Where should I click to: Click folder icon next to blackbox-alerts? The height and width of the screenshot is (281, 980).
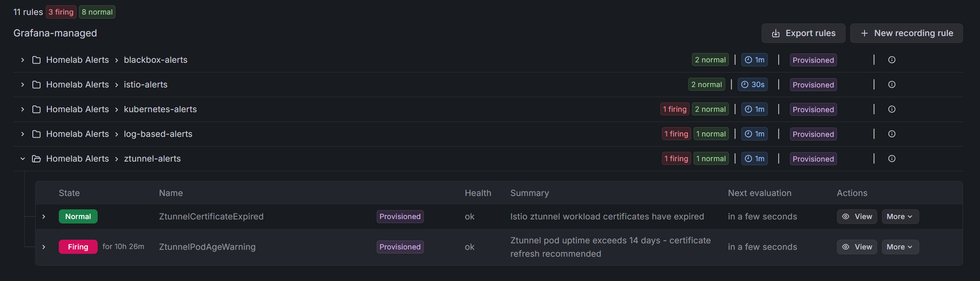36,60
